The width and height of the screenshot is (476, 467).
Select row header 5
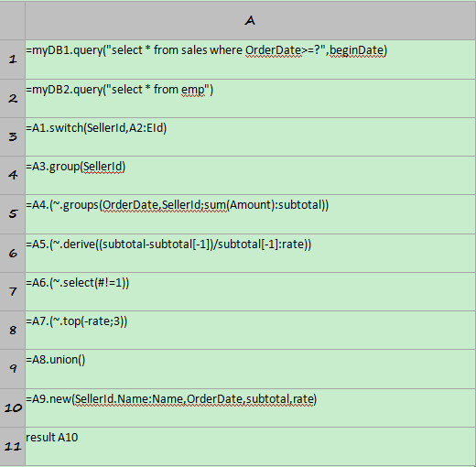13,214
